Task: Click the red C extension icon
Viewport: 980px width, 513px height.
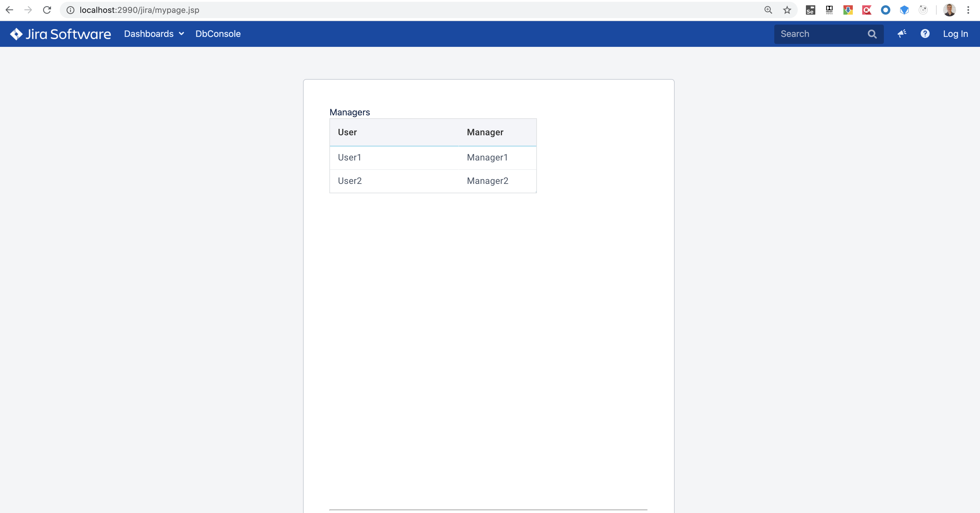Action: coord(867,10)
